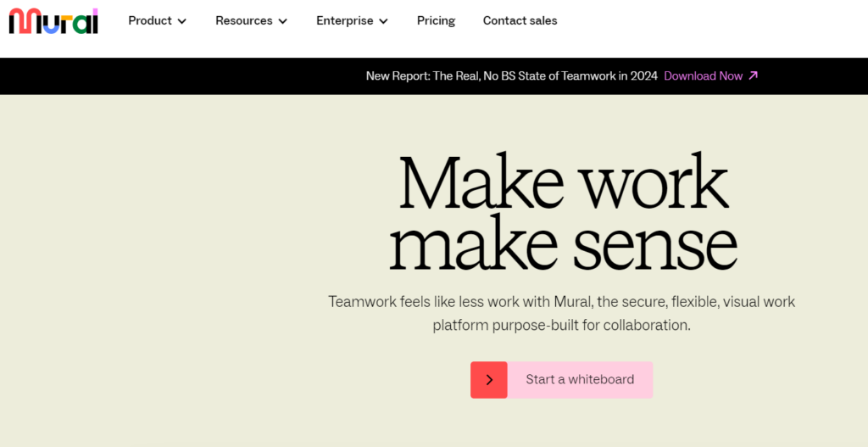Expand the Enterprise chevron arrow
This screenshot has width=868, height=447.
384,21
